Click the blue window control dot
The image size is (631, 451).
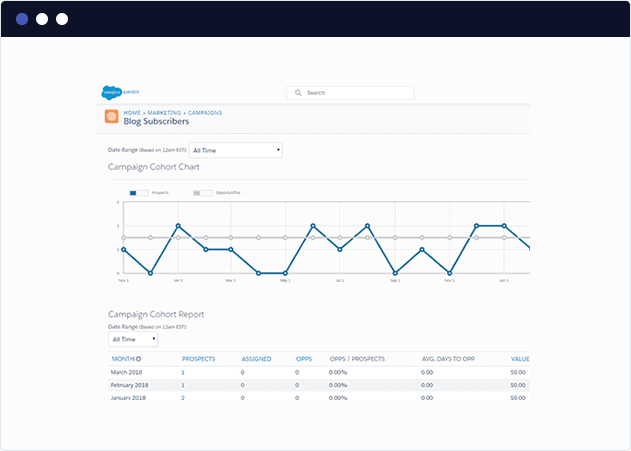coord(22,19)
